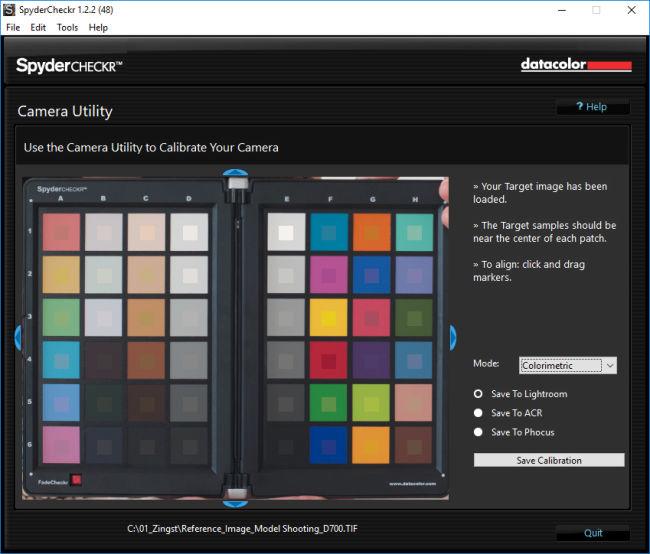Click the Quit button
Screen dimensions: 650x554
coord(592,533)
